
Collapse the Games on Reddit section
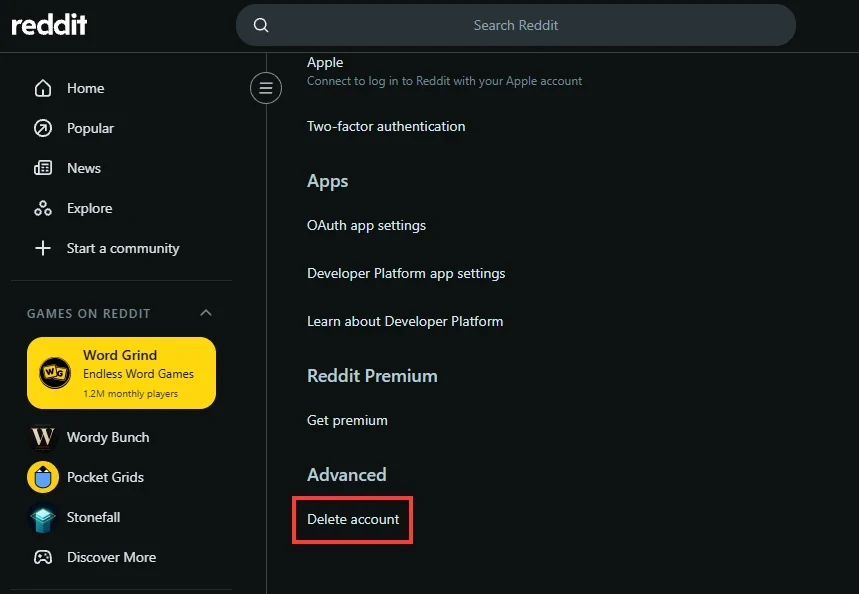(x=205, y=313)
